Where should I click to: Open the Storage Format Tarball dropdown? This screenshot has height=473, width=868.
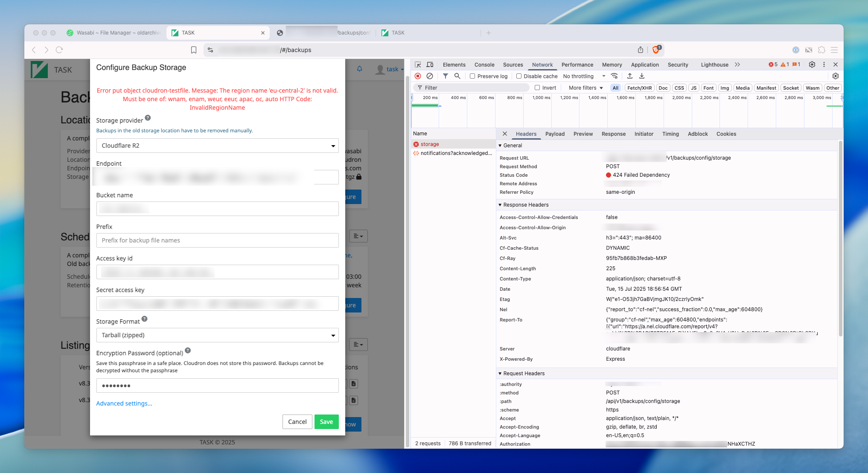pos(217,335)
